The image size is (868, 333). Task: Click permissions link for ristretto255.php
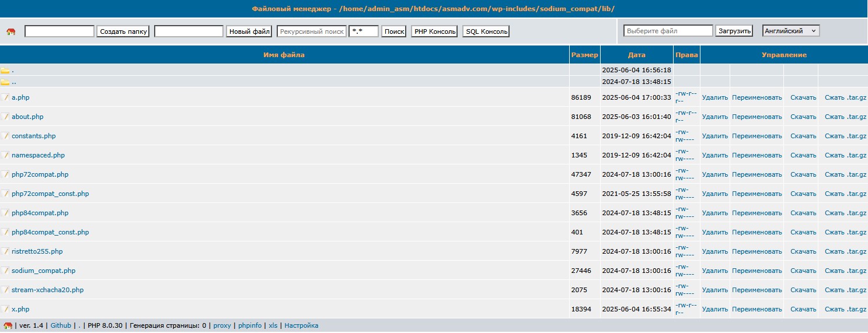685,251
